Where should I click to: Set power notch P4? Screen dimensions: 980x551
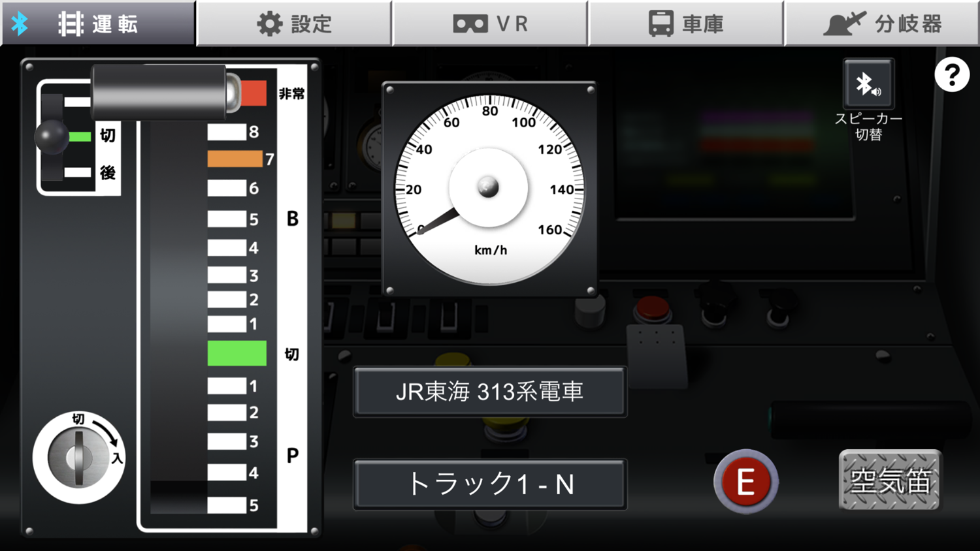pos(227,473)
